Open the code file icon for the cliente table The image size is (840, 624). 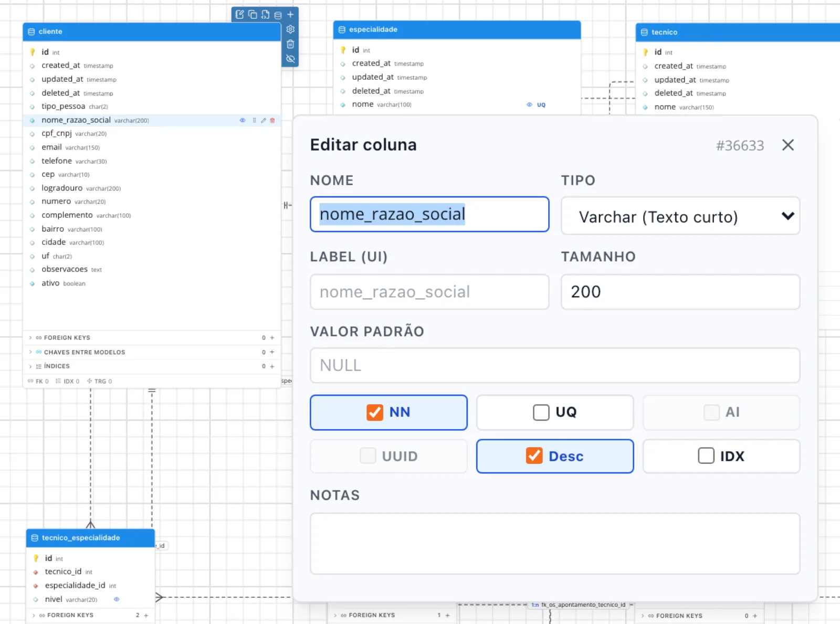pos(265,15)
